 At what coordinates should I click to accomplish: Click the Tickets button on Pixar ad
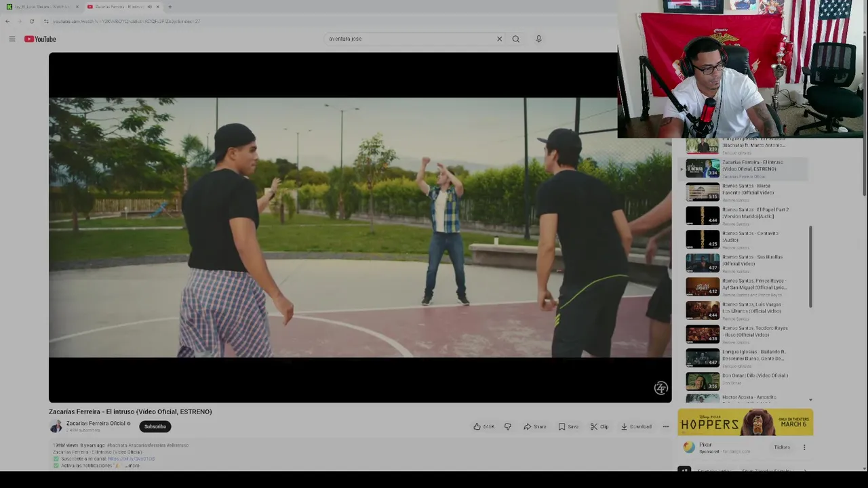tap(782, 447)
